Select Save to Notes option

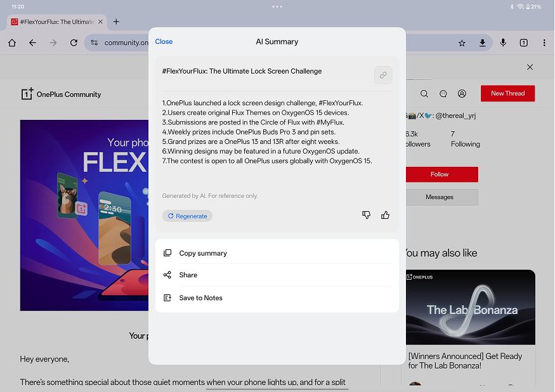pos(200,298)
